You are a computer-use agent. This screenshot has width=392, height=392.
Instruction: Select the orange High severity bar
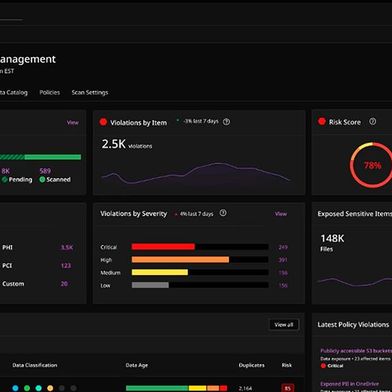pyautogui.click(x=180, y=259)
